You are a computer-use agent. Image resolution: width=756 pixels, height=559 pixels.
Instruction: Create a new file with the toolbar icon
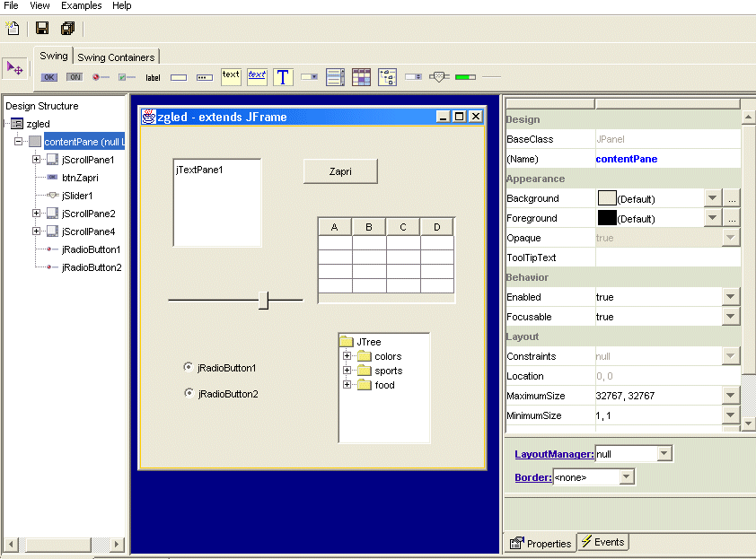13,29
